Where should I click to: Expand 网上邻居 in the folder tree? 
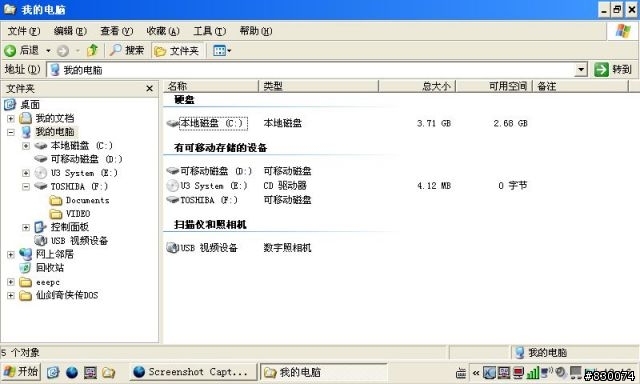point(11,255)
